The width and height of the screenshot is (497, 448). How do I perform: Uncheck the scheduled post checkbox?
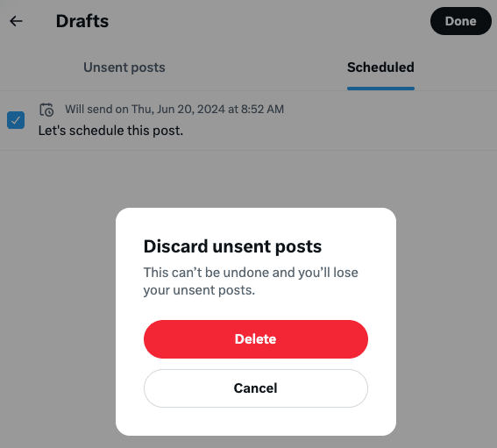click(x=16, y=120)
